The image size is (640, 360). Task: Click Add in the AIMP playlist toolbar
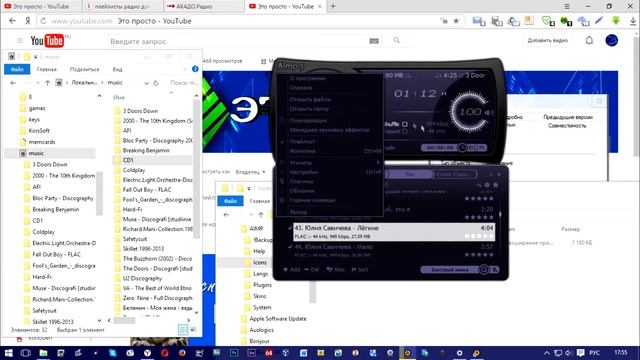point(291,269)
